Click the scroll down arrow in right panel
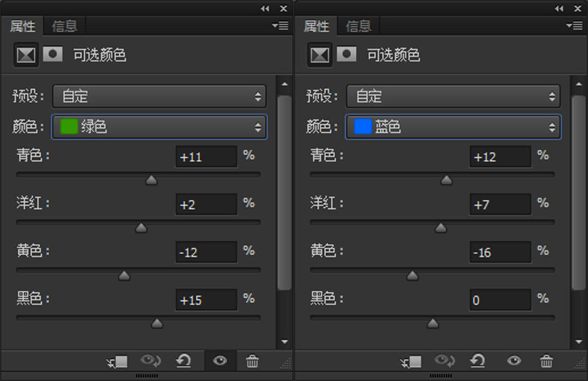The width and height of the screenshot is (588, 381). coord(579,341)
